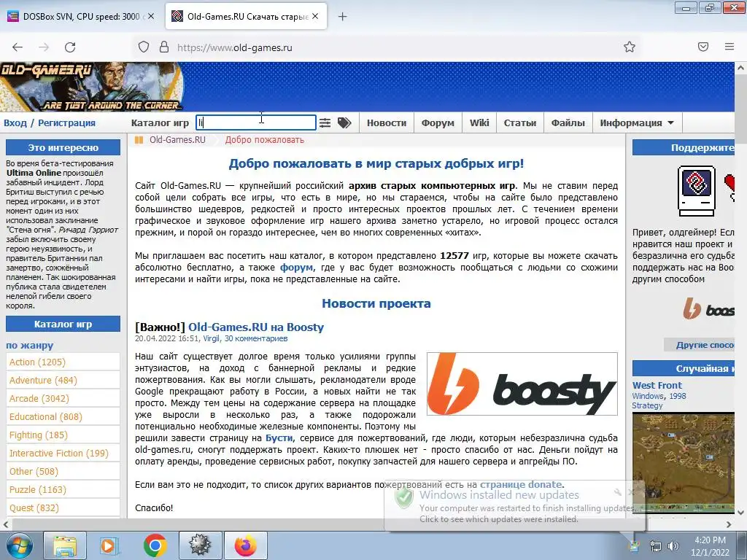Screen dimensions: 747x560
Task: Select the Other (508) genre
Action: 63,472
